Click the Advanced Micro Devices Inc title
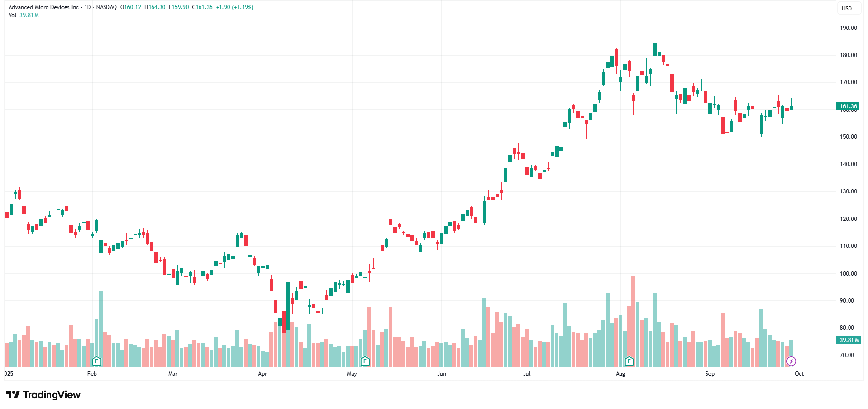 click(44, 7)
